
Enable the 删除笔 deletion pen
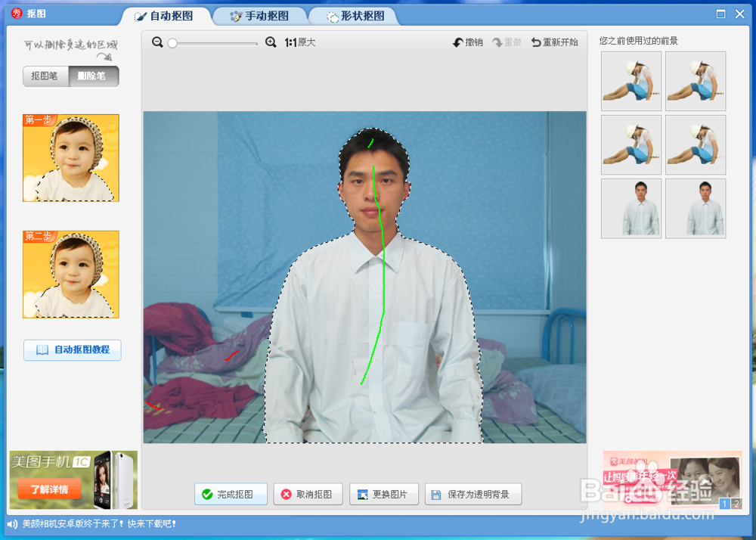(94, 76)
